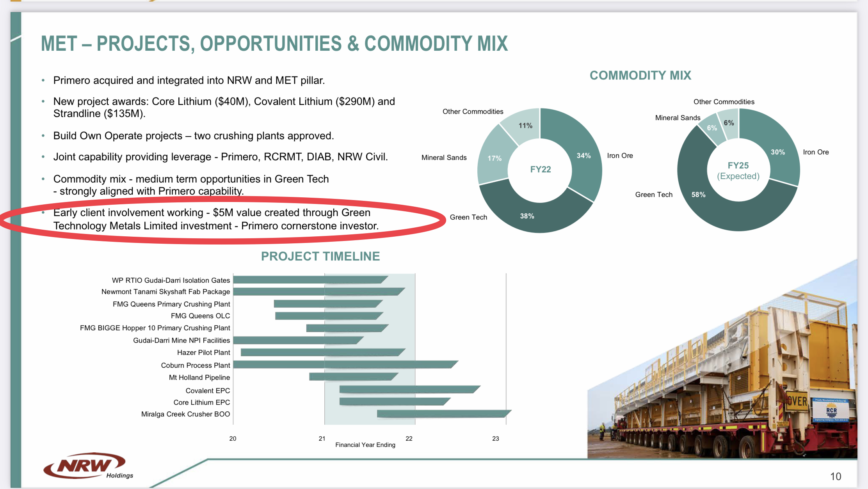Click the Miralga Creek Crusher BOO bar

(444, 414)
